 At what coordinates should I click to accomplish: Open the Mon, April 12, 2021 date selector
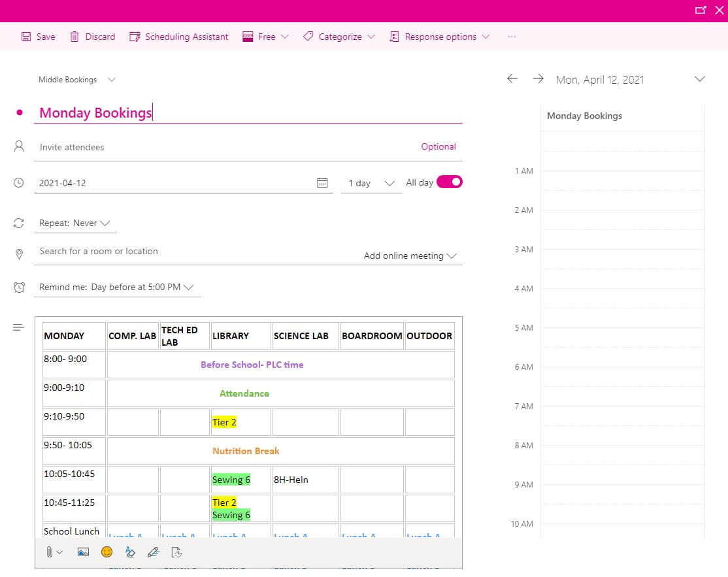tap(631, 80)
